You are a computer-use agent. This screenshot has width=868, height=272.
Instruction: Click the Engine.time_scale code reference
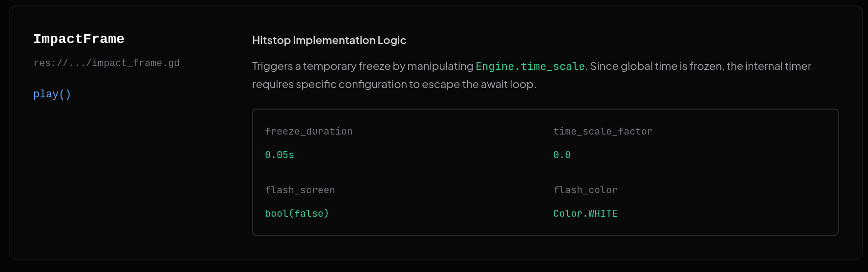click(530, 66)
